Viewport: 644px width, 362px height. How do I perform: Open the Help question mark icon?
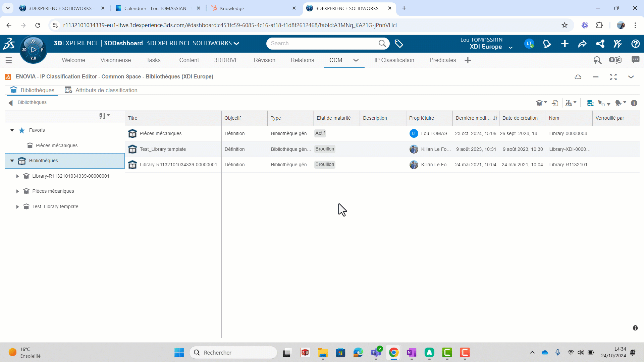pos(635,44)
